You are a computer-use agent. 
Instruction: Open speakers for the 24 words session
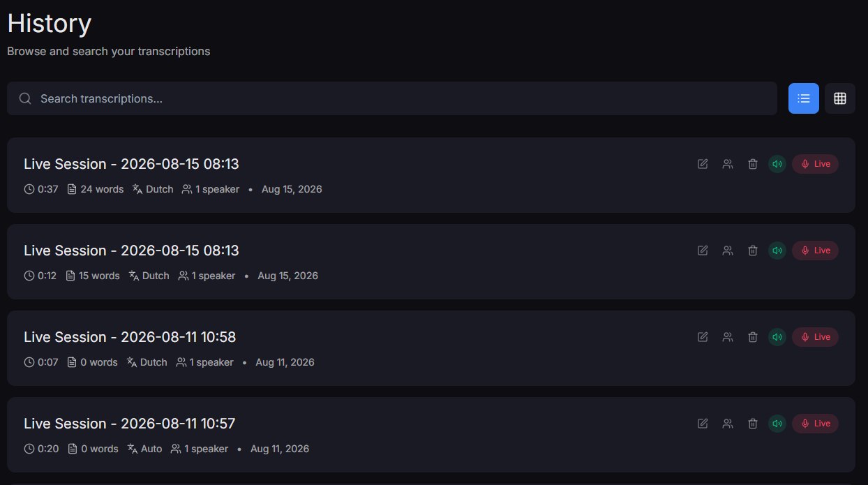728,164
